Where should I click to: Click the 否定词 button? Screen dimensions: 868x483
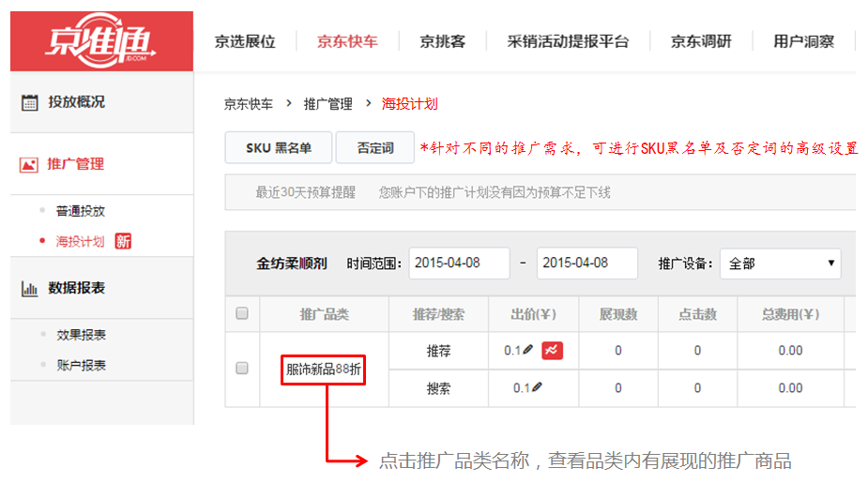tap(375, 148)
